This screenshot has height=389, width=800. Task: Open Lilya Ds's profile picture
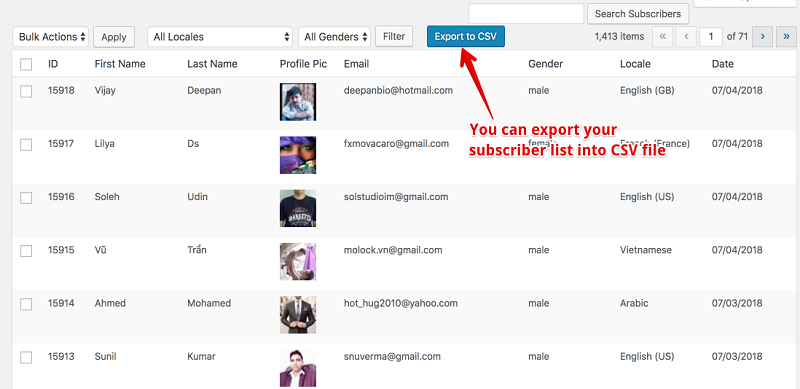click(298, 155)
